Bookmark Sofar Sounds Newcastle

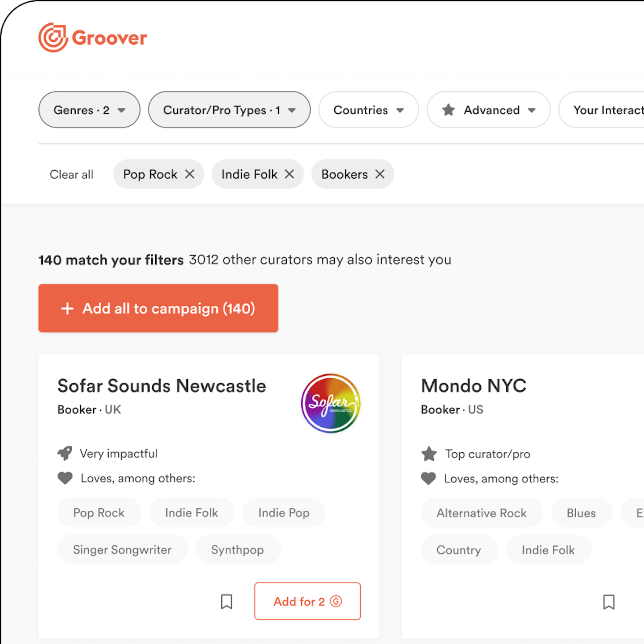(x=227, y=601)
